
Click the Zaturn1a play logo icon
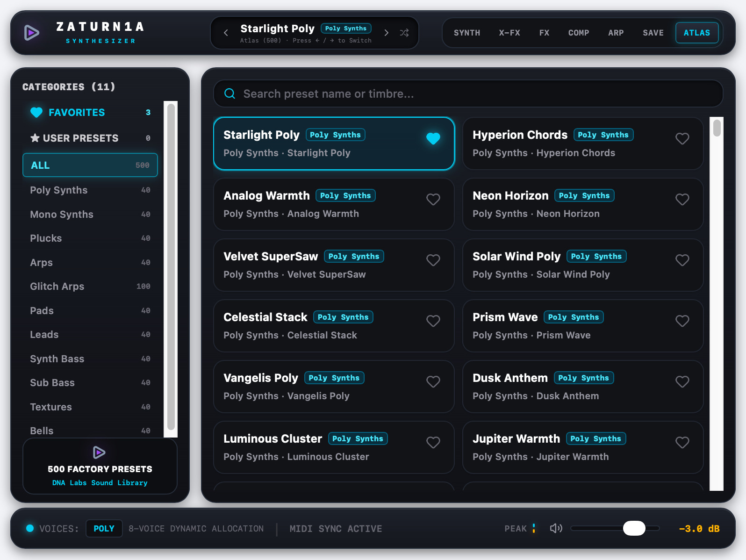pos(32,33)
